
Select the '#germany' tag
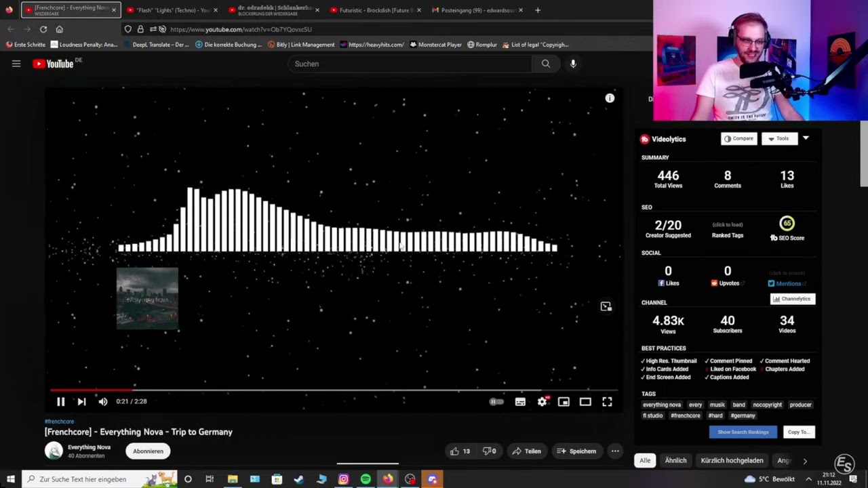(x=743, y=416)
